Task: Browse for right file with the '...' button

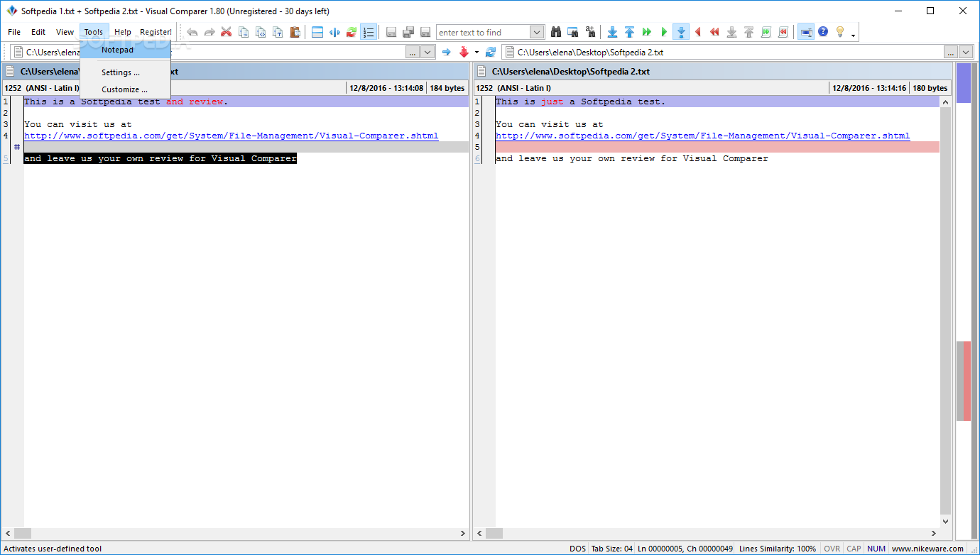Action: coord(951,52)
